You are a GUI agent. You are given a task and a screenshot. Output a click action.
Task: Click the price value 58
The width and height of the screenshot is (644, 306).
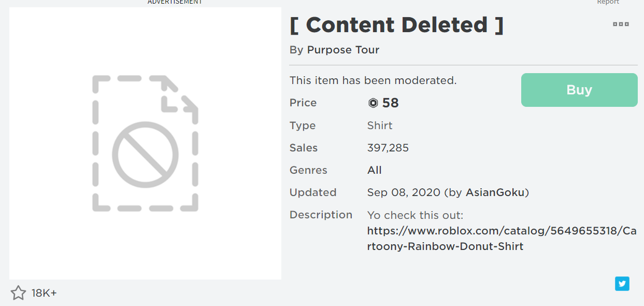(391, 103)
